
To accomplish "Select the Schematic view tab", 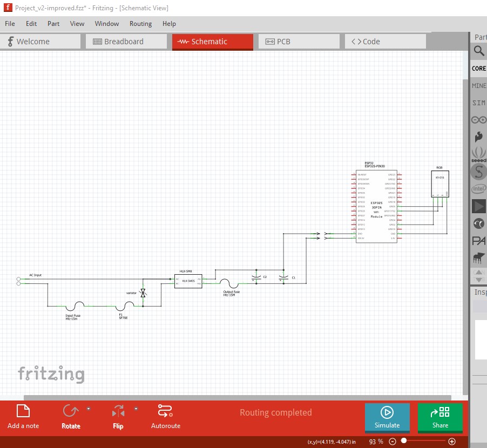I will (213, 42).
